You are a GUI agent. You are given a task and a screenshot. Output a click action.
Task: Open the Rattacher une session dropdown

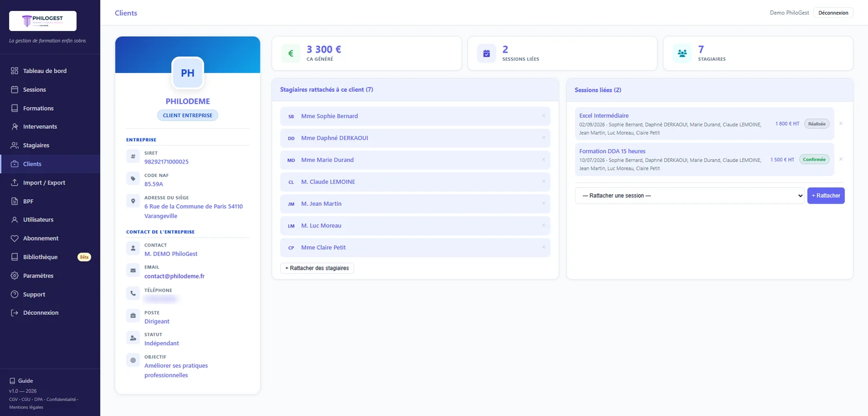pyautogui.click(x=690, y=196)
